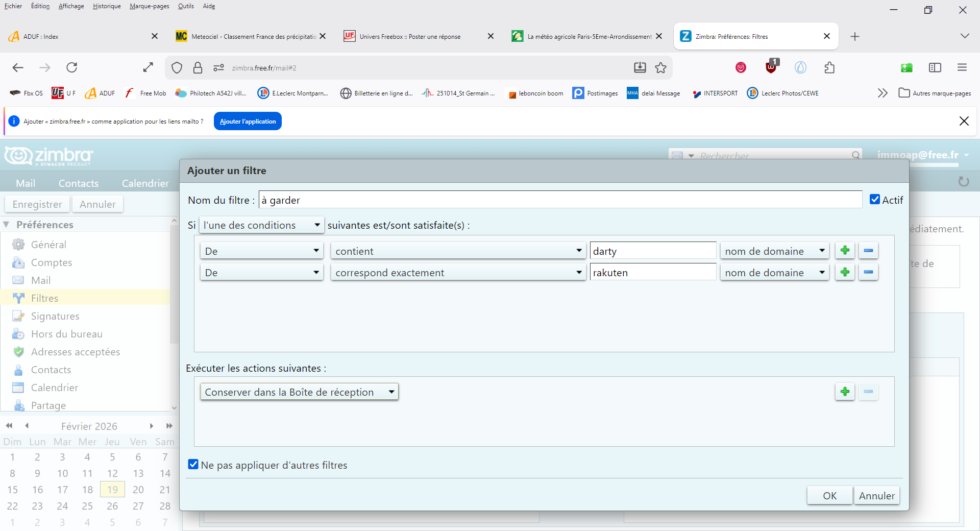The width and height of the screenshot is (980, 531).
Task: Open the contient operator dropdown
Action: [458, 251]
